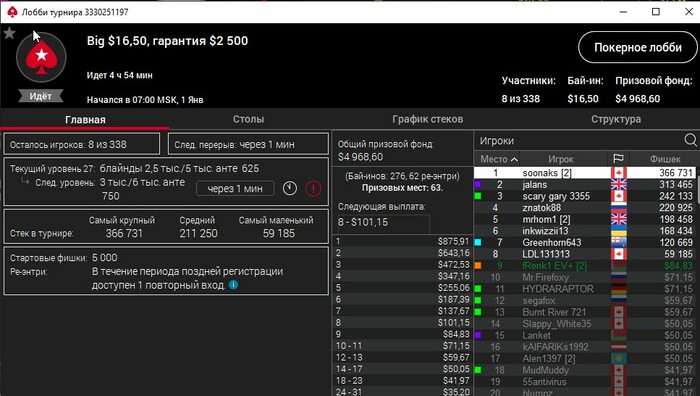Screen dimensions: 700x396
Task: Click the 10 - 11 payout row
Action: pos(402,346)
